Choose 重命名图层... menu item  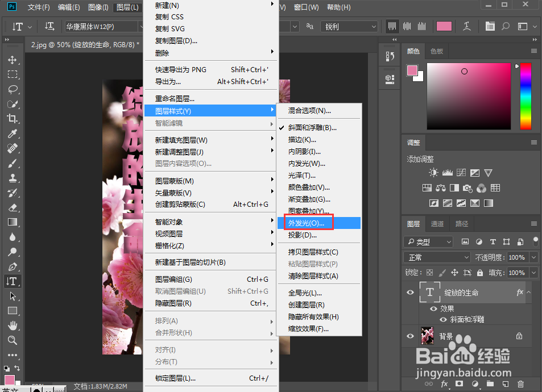coord(210,99)
